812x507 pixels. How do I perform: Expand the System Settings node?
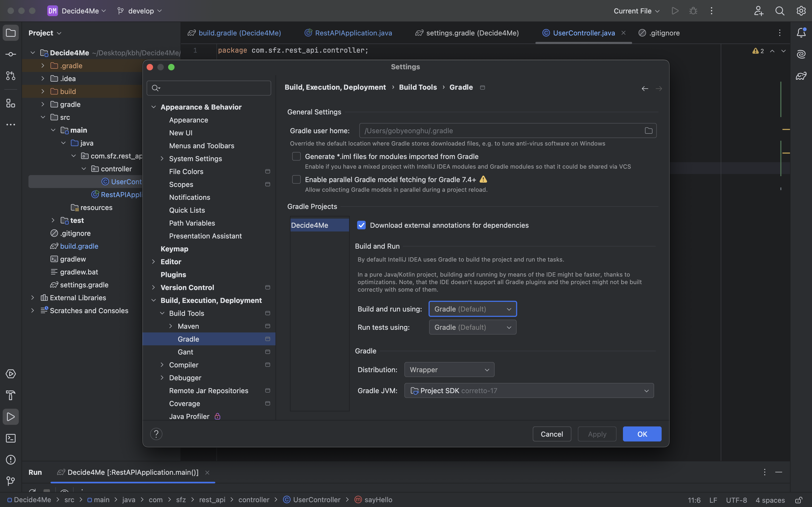click(162, 159)
